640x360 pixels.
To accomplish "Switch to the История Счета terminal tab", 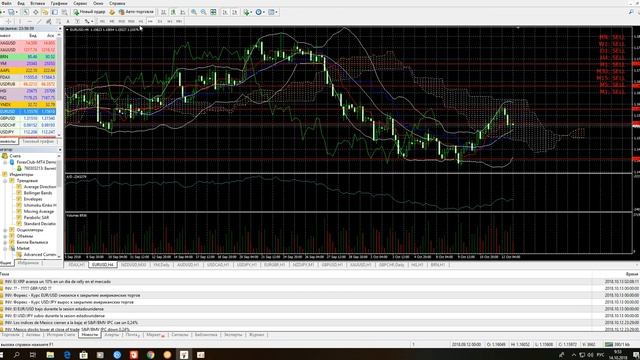I will [61, 335].
